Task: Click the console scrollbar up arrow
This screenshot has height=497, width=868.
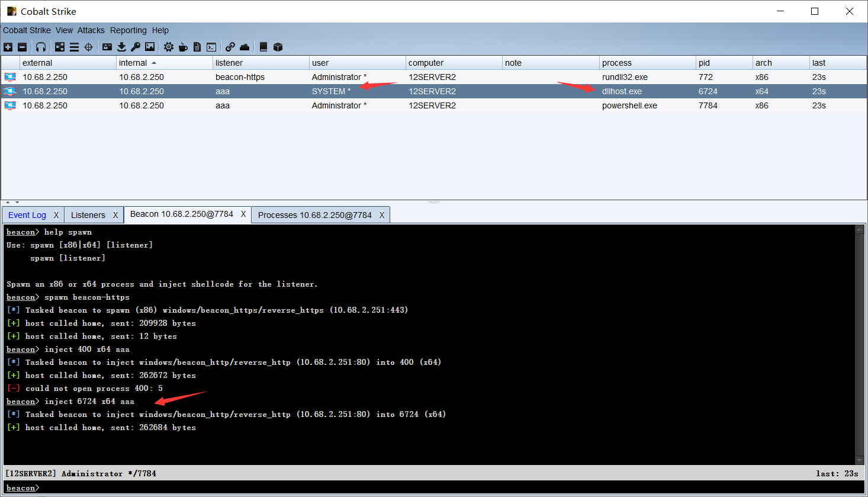Action: pyautogui.click(x=860, y=229)
